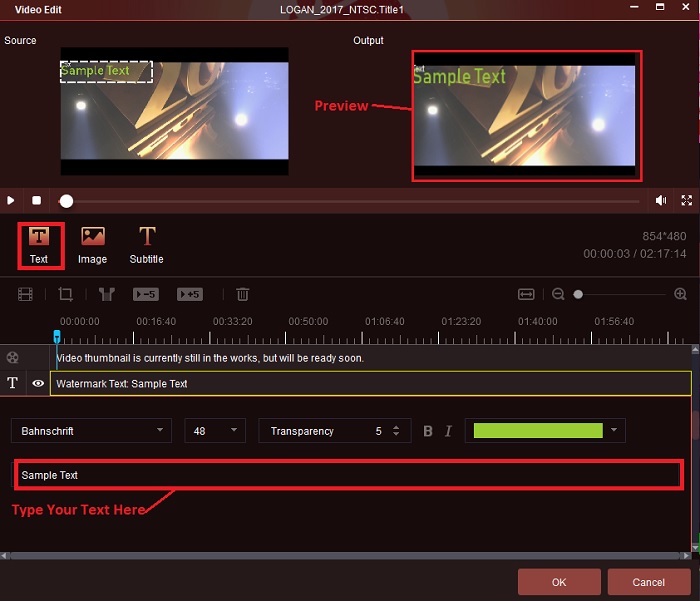
Task: Maximize the Video Edit window
Action: 660,7
